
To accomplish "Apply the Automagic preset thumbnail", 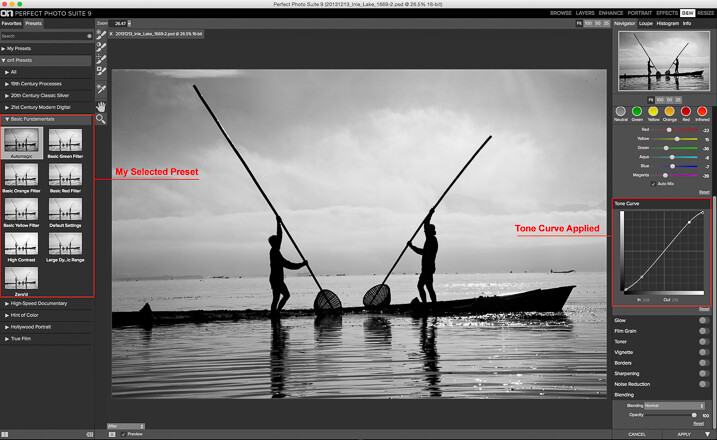I will click(x=21, y=140).
